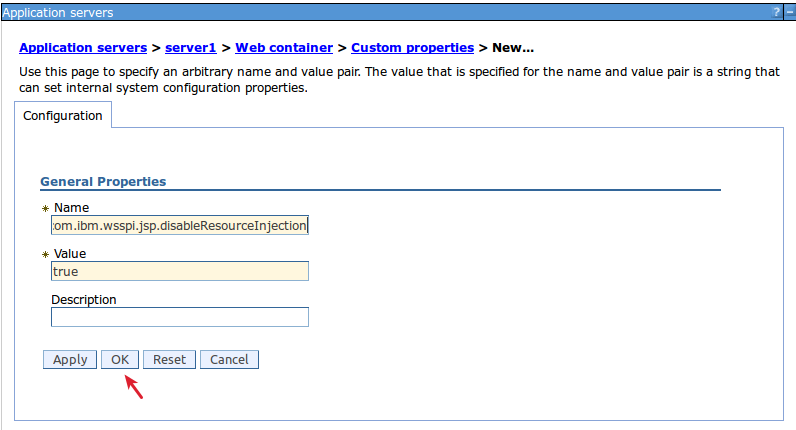The width and height of the screenshot is (796, 430).
Task: Hit the Reset button
Action: click(x=169, y=360)
